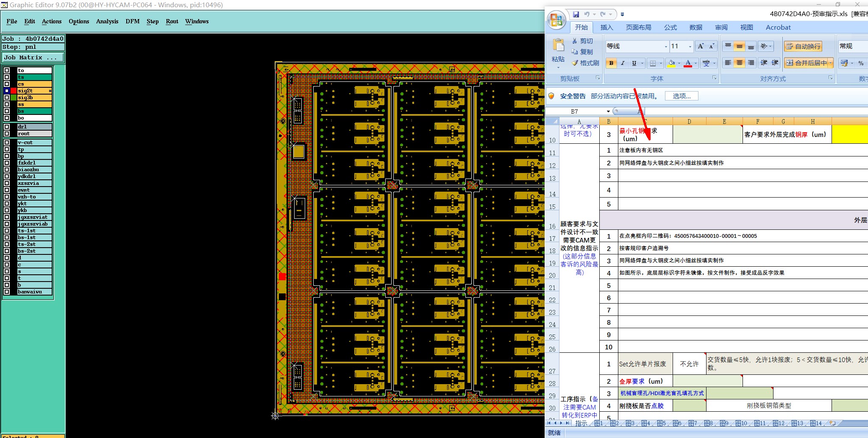Expand the Font group dialog launcher
Image resolution: width=868 pixels, height=438 pixels.
[x=715, y=78]
